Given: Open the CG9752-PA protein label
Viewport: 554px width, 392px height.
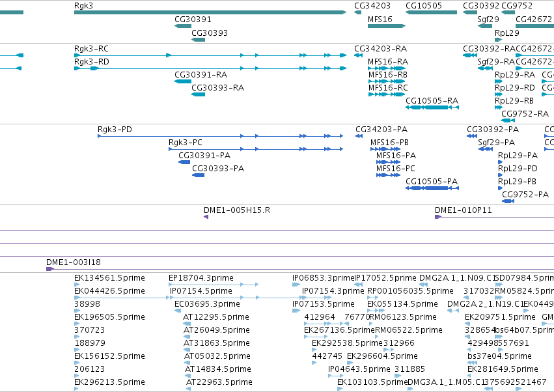Looking at the screenshot, I should pyautogui.click(x=525, y=195).
